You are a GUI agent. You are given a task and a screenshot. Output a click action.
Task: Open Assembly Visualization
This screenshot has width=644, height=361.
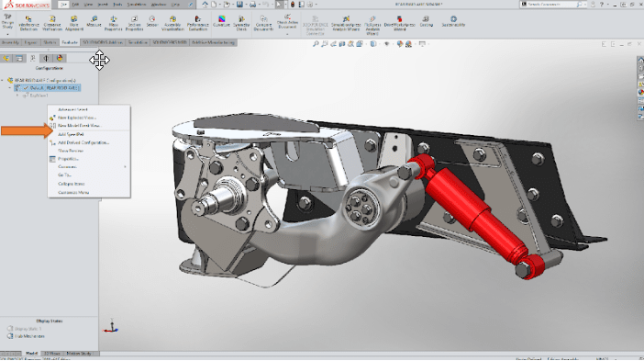click(x=172, y=23)
